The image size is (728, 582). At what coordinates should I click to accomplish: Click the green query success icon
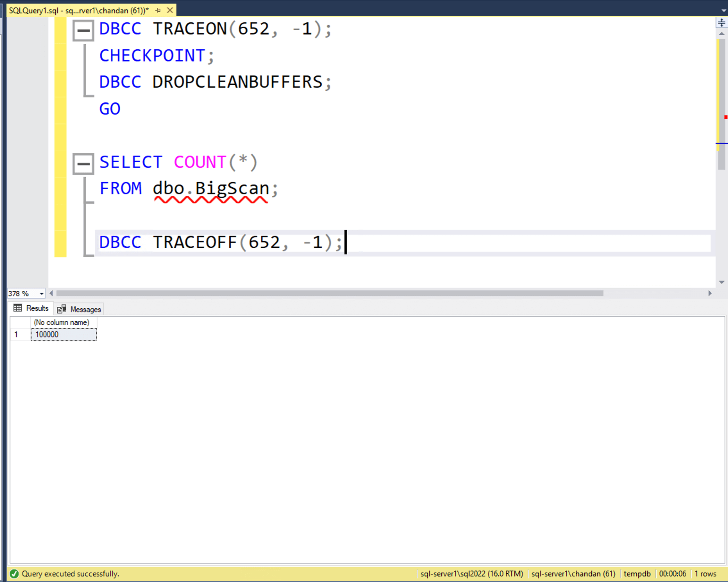pos(14,574)
